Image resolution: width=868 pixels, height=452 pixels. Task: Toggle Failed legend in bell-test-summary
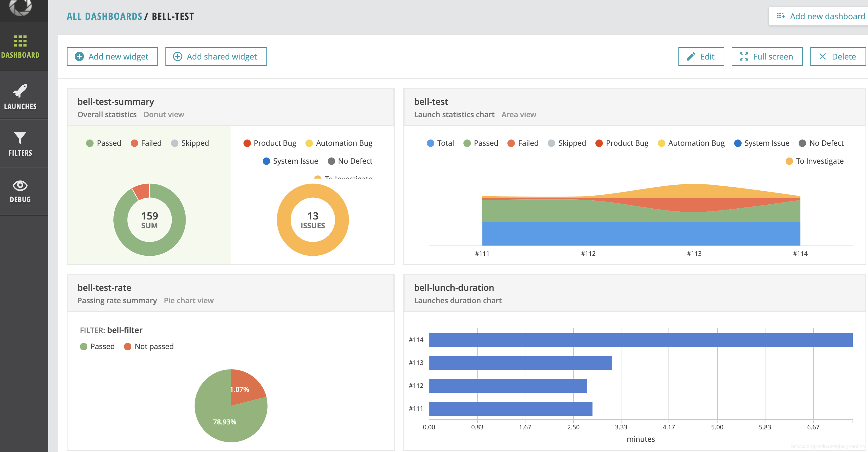click(146, 143)
